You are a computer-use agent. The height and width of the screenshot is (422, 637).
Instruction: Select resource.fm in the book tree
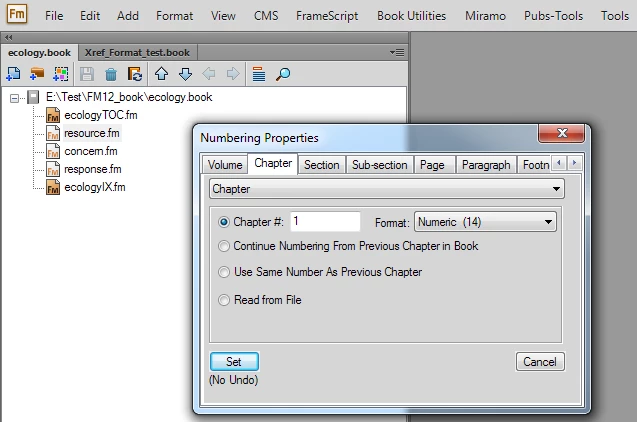92,133
